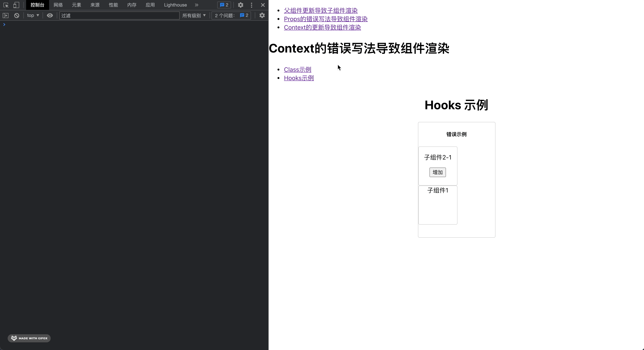Open console settings gear next to issues
The height and width of the screenshot is (350, 644).
coord(262,16)
